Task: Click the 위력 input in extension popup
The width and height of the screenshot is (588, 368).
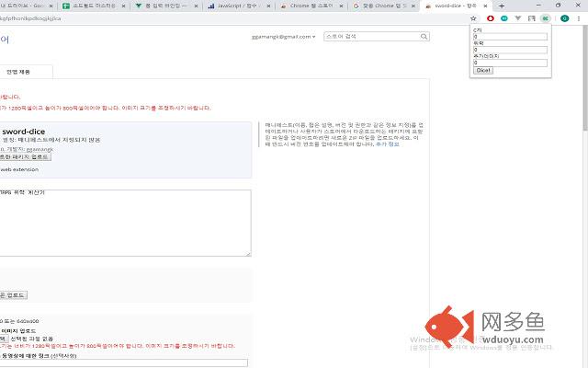Action: (x=510, y=50)
